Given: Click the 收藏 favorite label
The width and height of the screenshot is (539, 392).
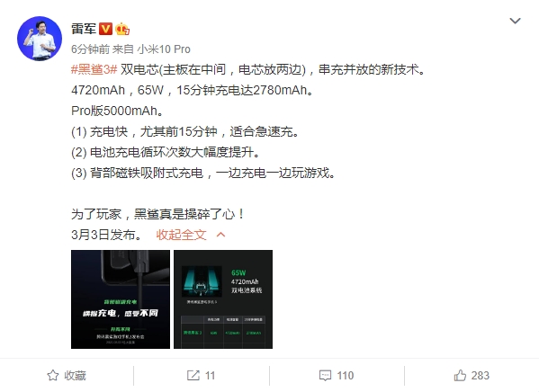Looking at the screenshot, I should (75, 376).
